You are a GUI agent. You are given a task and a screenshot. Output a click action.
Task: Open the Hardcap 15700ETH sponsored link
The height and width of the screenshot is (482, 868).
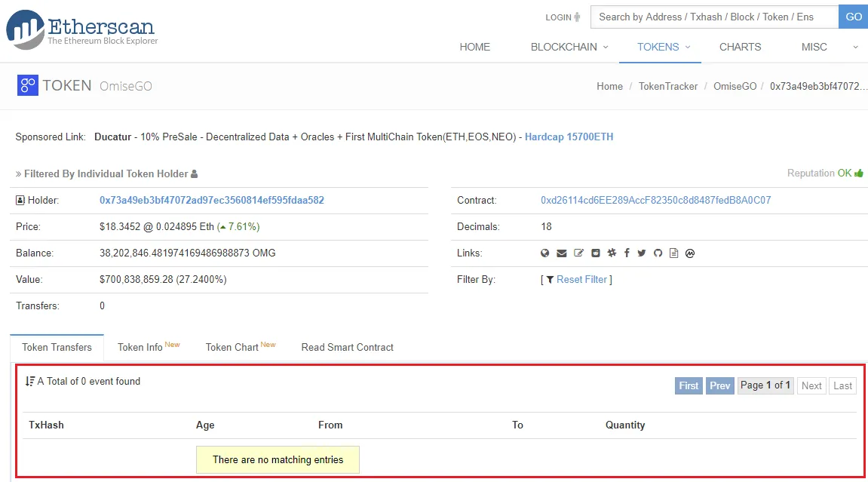click(569, 137)
